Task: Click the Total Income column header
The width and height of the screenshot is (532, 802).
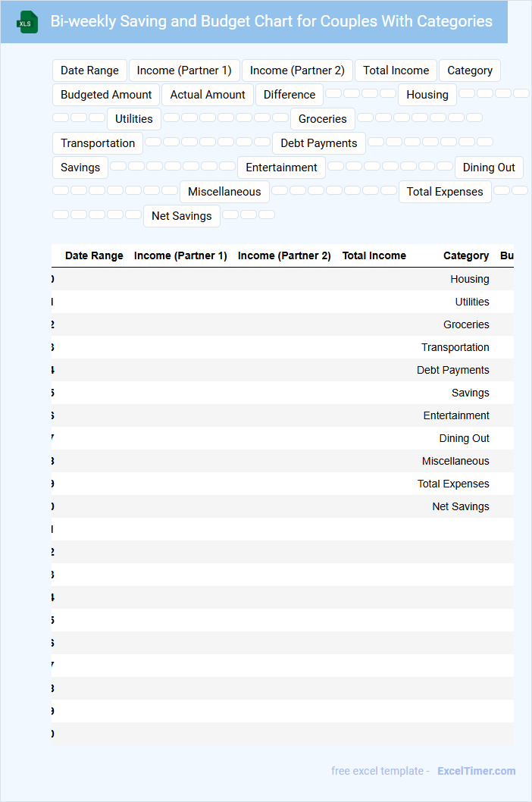Action: (x=374, y=255)
